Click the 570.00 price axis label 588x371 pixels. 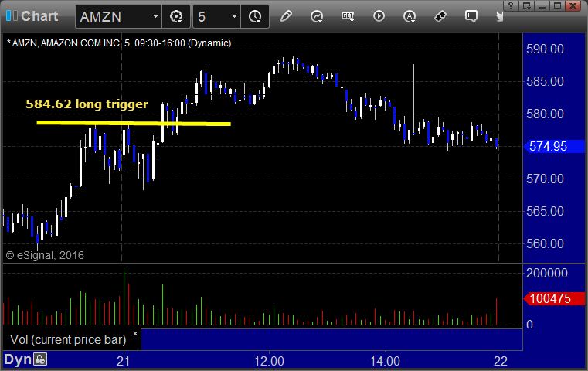545,179
